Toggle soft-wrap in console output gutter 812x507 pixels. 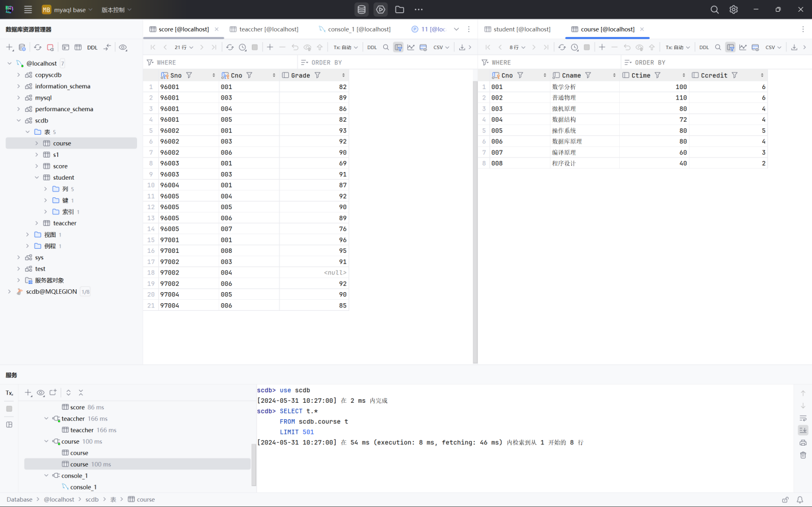tap(803, 418)
